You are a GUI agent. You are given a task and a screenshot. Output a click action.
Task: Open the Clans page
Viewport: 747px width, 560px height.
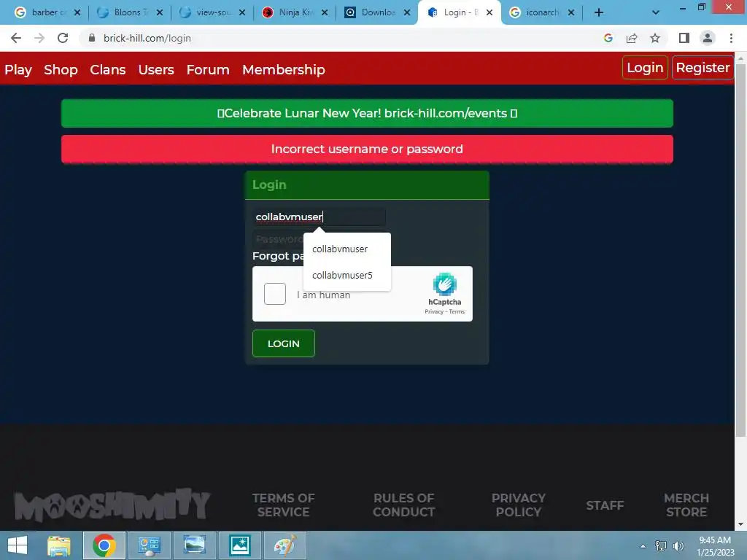pos(108,69)
